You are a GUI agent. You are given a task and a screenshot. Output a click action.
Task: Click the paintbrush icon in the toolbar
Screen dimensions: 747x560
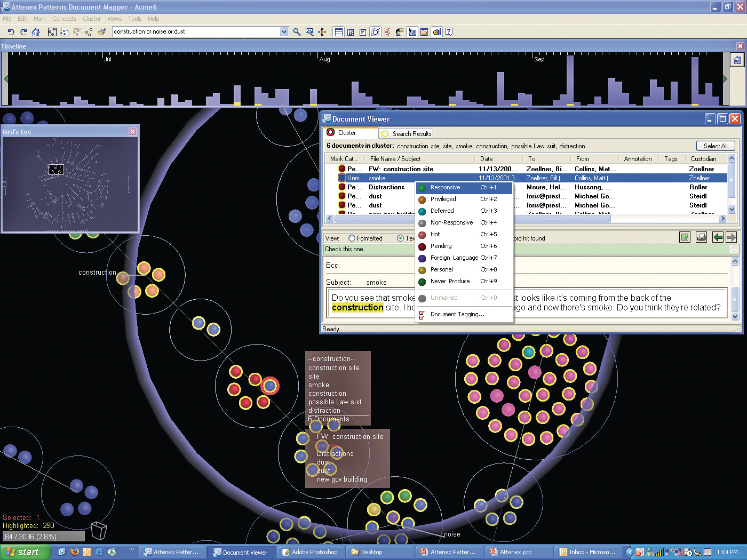[x=102, y=32]
